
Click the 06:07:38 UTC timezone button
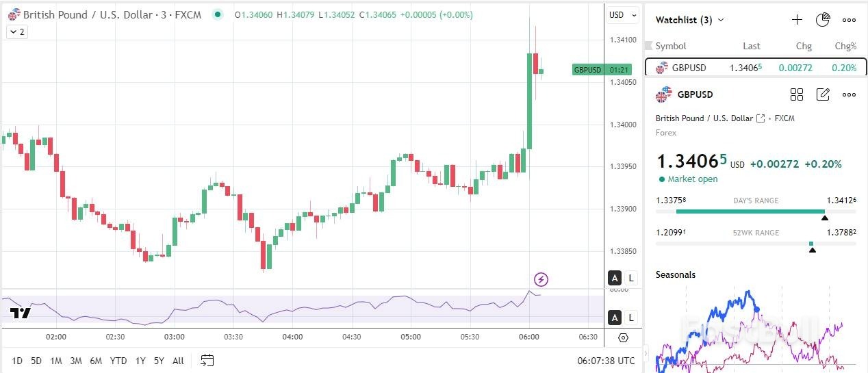click(606, 361)
